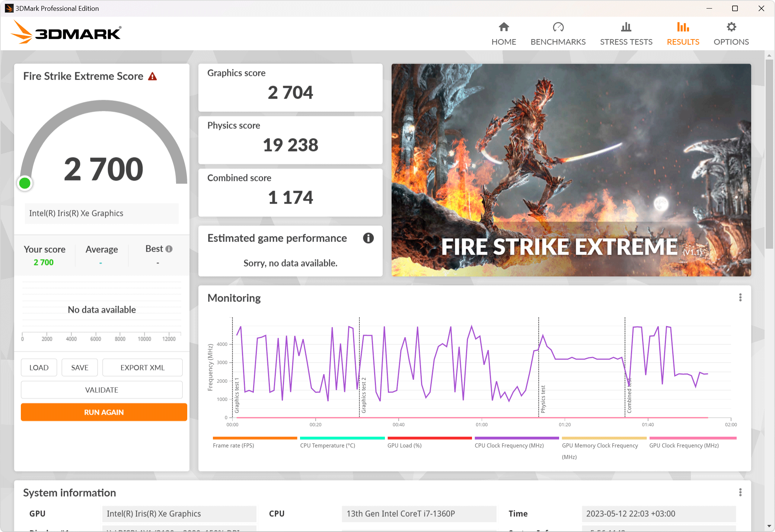
Task: Click the info icon next to Best
Action: 169,249
